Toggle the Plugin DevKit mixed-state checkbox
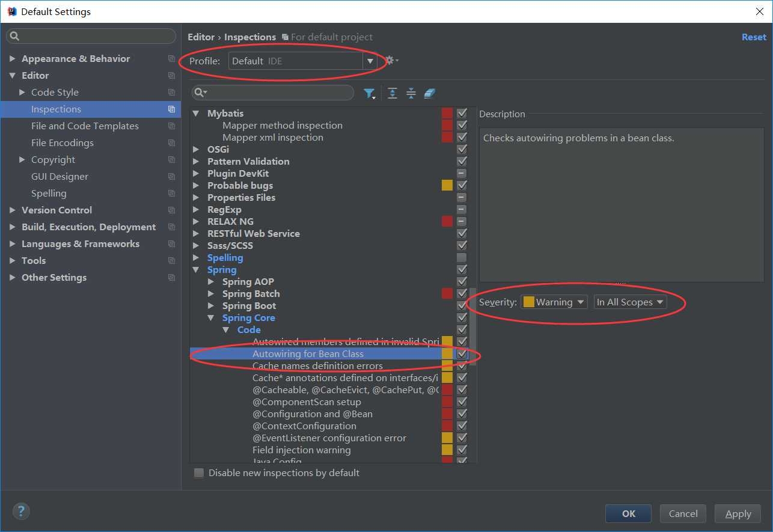This screenshot has height=532, width=773. (x=462, y=173)
